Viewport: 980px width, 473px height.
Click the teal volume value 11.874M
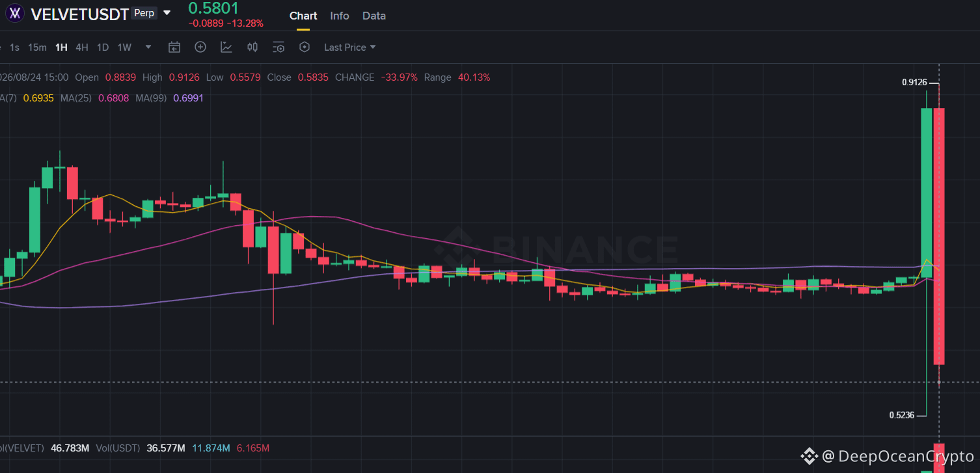click(211, 448)
